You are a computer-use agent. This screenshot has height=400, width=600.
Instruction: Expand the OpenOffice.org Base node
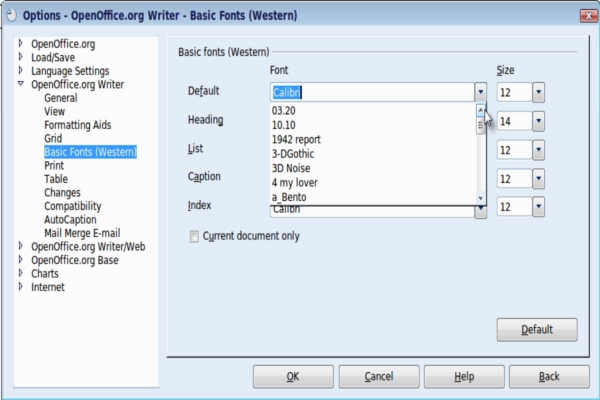(x=21, y=260)
